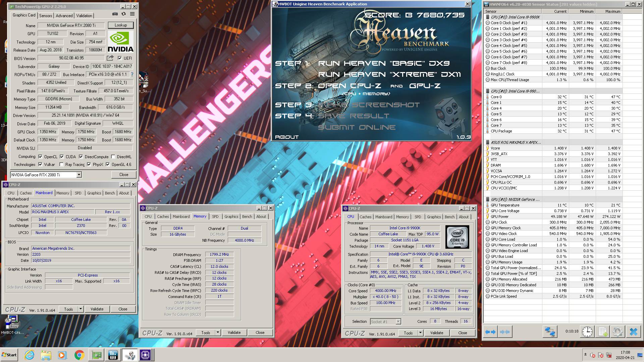
Task: Take a GPU-Z screenshot with the camera icon
Action: [115, 14]
